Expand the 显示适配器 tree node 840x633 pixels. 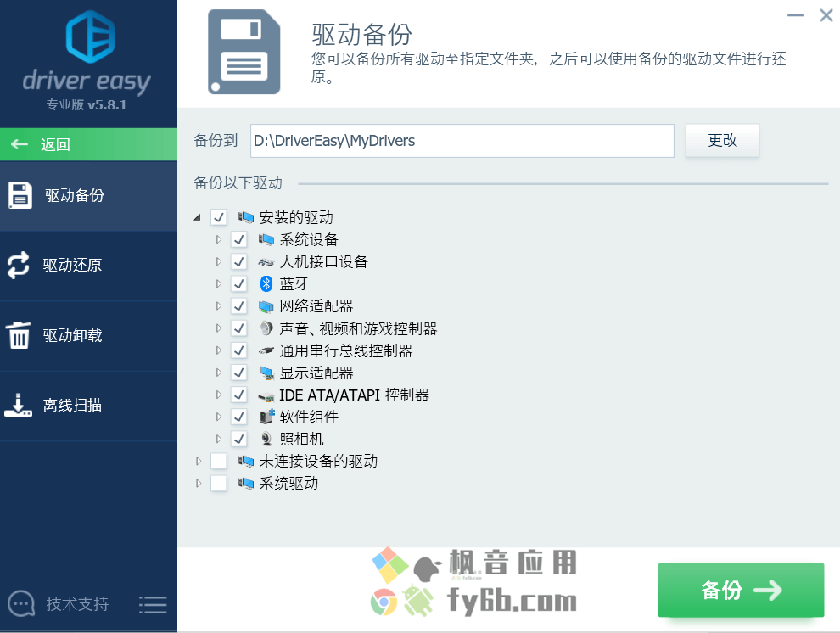click(x=219, y=373)
